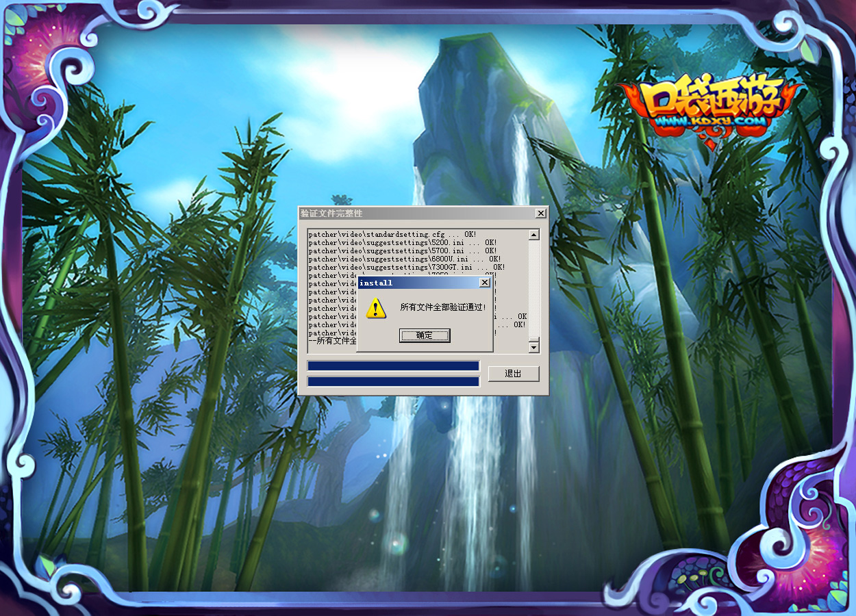Click the upper blue progress bar
856x616 pixels.
coord(393,366)
